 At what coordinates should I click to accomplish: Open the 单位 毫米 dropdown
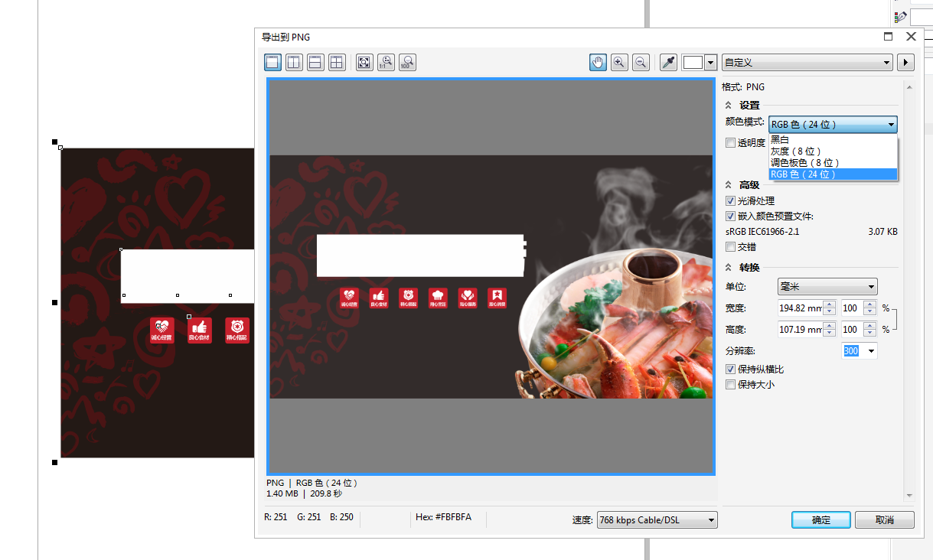click(x=827, y=287)
